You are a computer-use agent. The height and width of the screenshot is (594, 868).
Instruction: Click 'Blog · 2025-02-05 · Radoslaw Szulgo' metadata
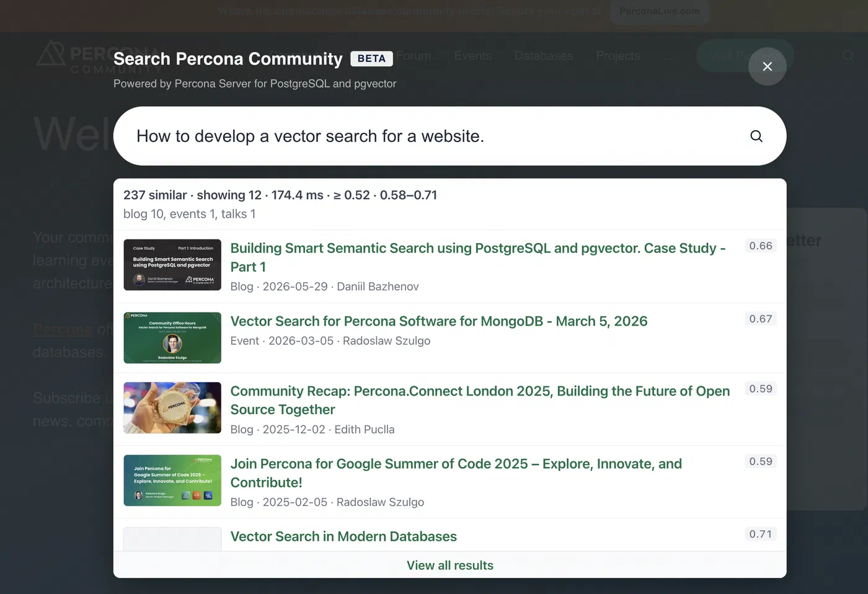[x=327, y=502]
